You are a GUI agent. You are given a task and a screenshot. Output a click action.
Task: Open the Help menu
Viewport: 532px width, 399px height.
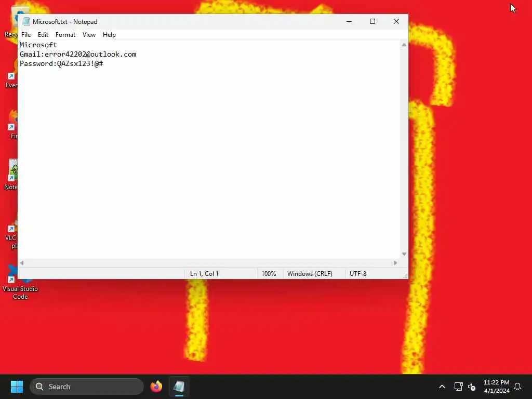click(x=109, y=35)
